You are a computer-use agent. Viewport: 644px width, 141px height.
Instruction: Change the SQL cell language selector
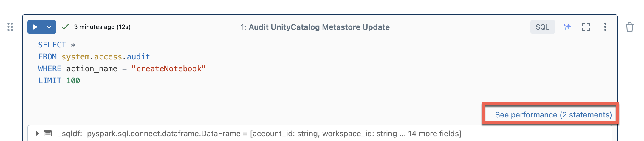click(542, 27)
